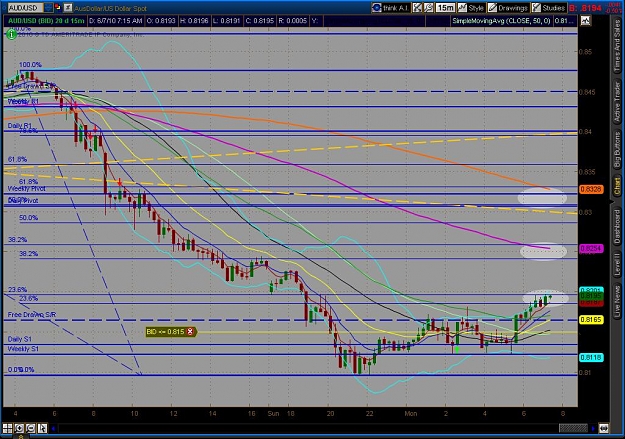Click the D: 6/7/10 7:15 AM date readout

tap(116, 21)
